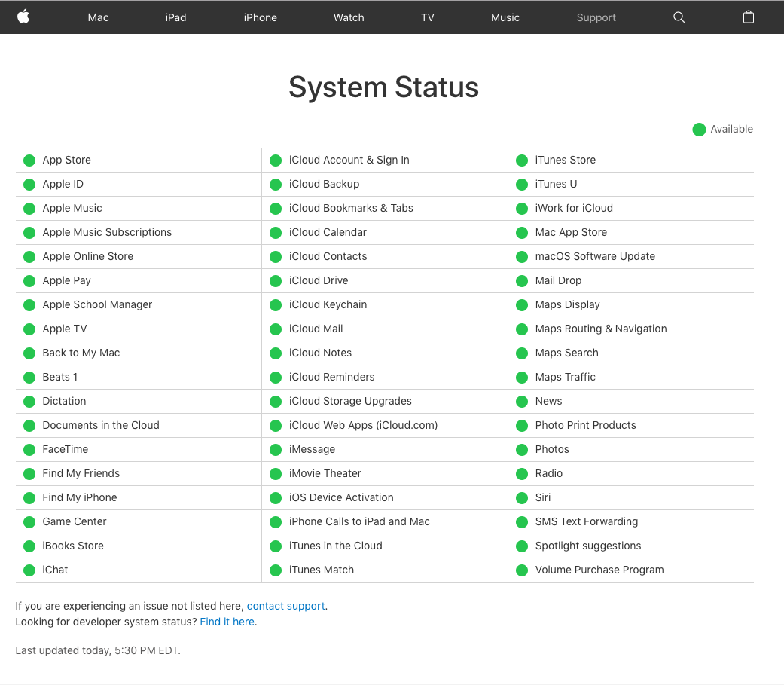Click the status dot for iCloud Backup
The image size is (784, 685).
[x=276, y=185]
